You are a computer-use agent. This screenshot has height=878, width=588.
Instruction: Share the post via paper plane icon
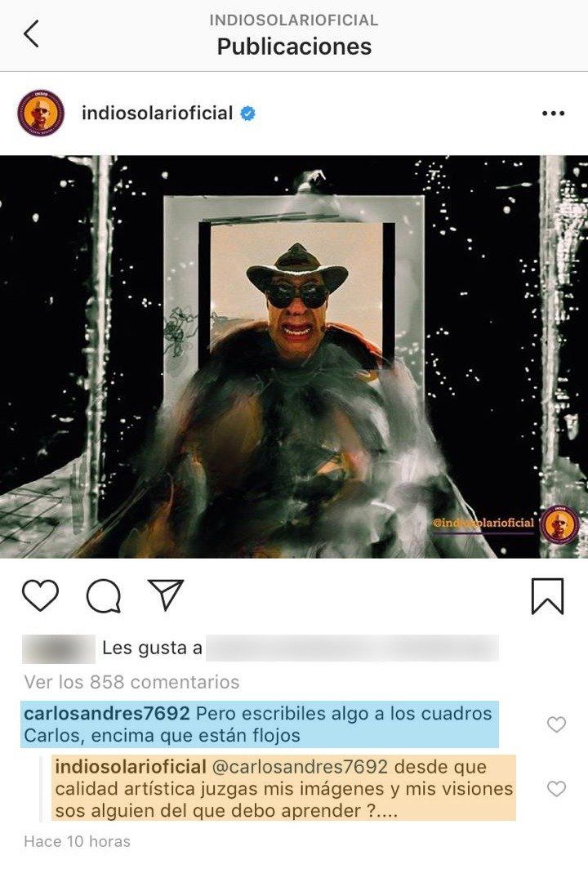click(x=166, y=594)
